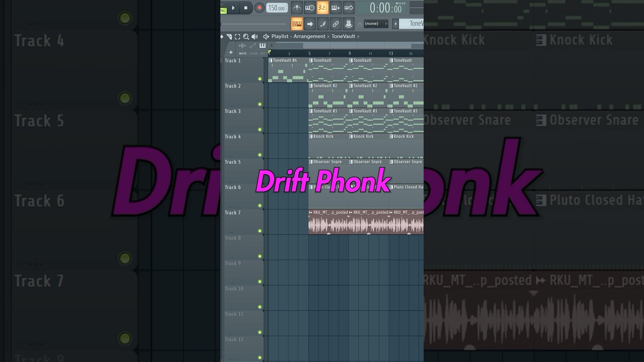Start playback with the Play button

click(233, 8)
